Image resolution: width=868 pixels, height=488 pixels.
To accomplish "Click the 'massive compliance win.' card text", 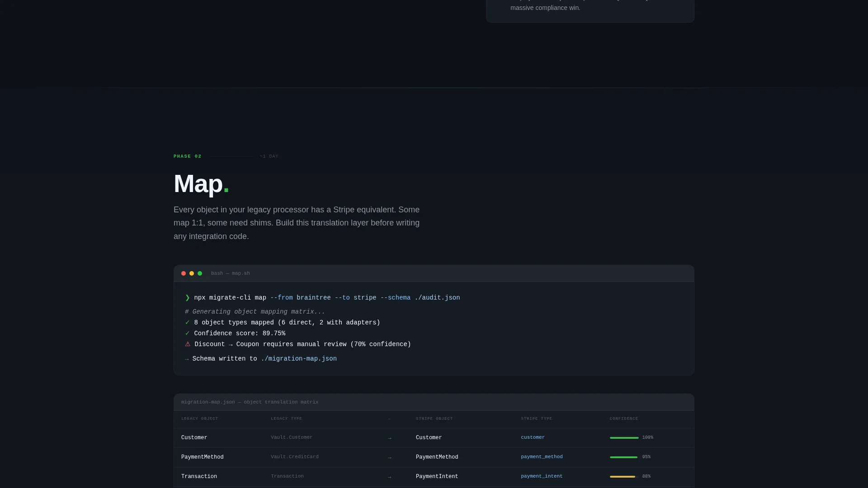I will coord(545,8).
